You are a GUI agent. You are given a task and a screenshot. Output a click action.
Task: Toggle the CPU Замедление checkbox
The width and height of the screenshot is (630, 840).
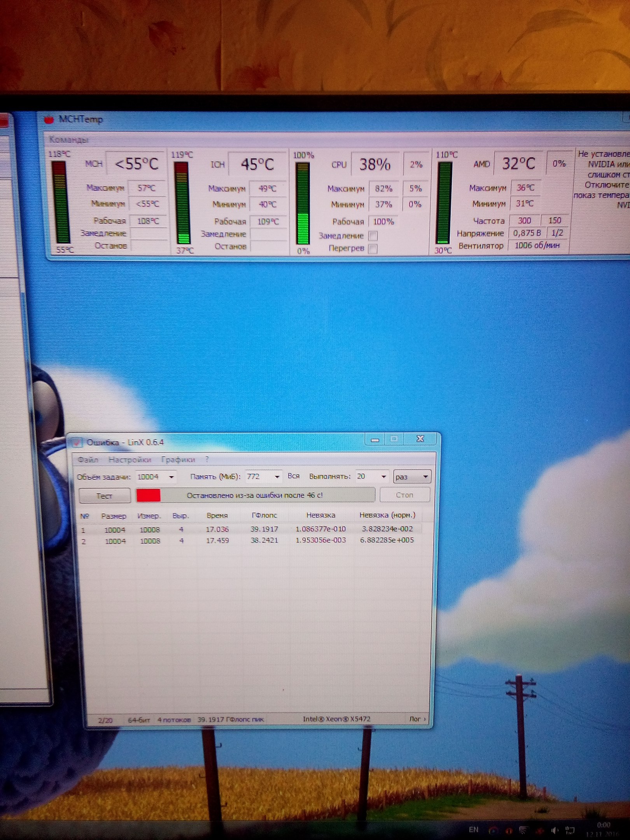coord(373,236)
